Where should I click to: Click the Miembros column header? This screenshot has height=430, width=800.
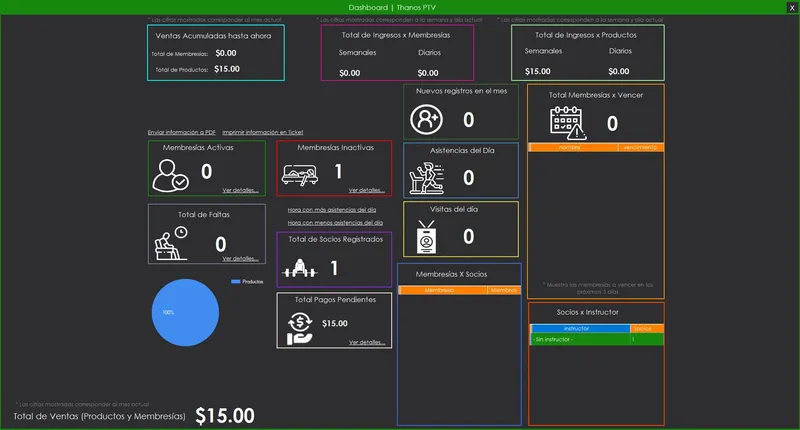pyautogui.click(x=504, y=290)
